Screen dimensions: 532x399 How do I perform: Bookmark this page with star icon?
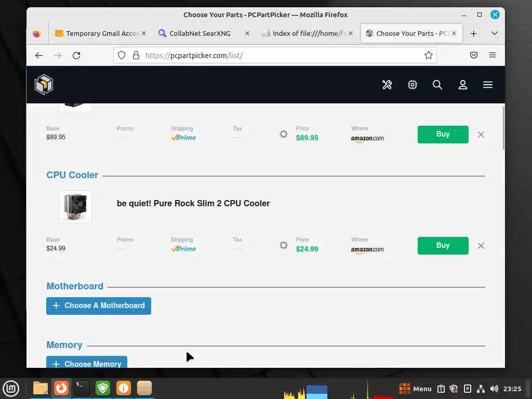click(428, 55)
